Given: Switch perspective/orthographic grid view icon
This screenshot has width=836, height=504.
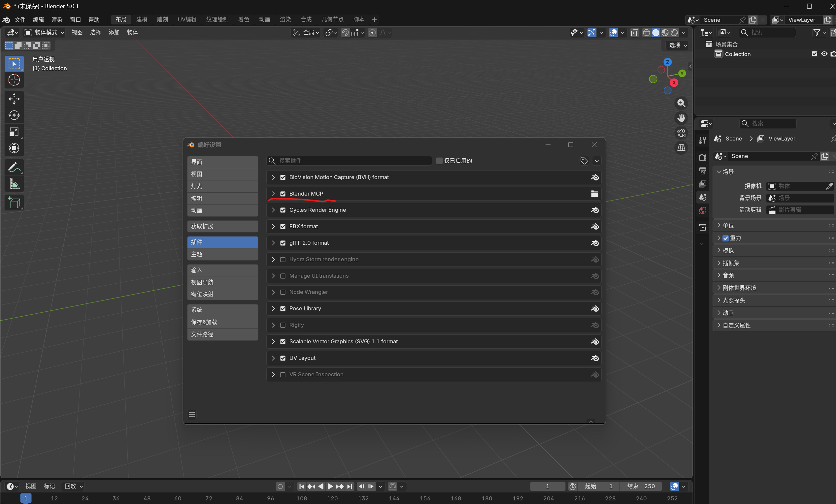Looking at the screenshot, I should (681, 147).
